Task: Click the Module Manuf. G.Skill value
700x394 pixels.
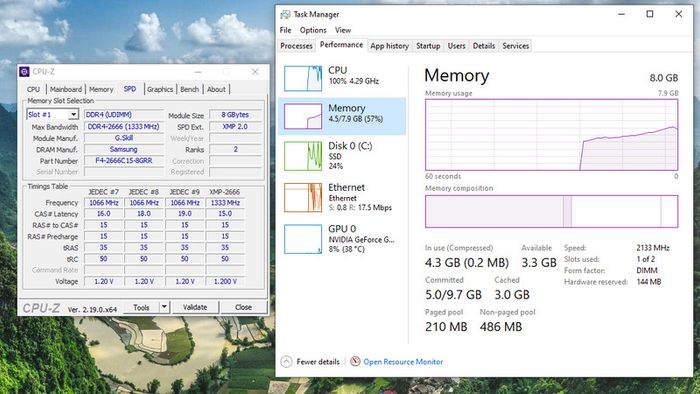Action: tap(123, 138)
